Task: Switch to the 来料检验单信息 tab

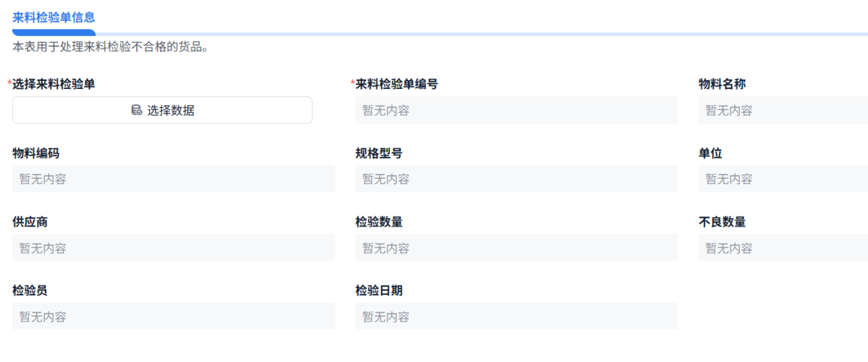Action: [54, 17]
